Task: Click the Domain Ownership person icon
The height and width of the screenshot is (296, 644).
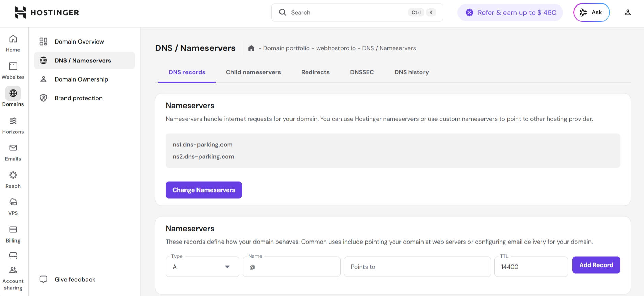Action: click(44, 79)
